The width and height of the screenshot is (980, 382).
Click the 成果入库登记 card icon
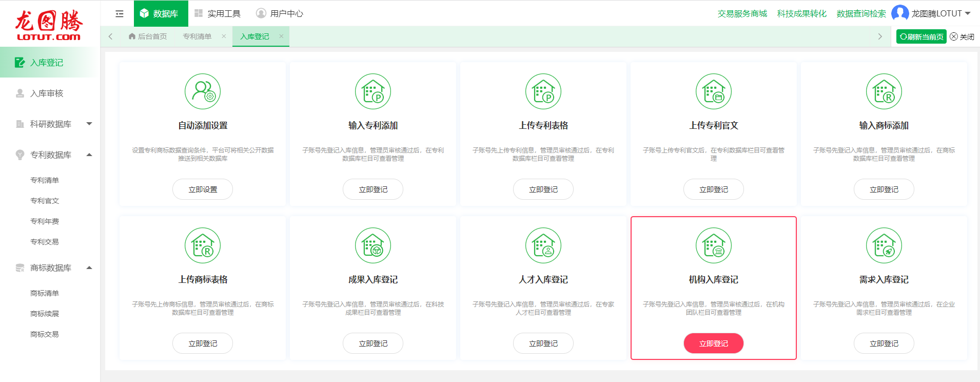(373, 245)
